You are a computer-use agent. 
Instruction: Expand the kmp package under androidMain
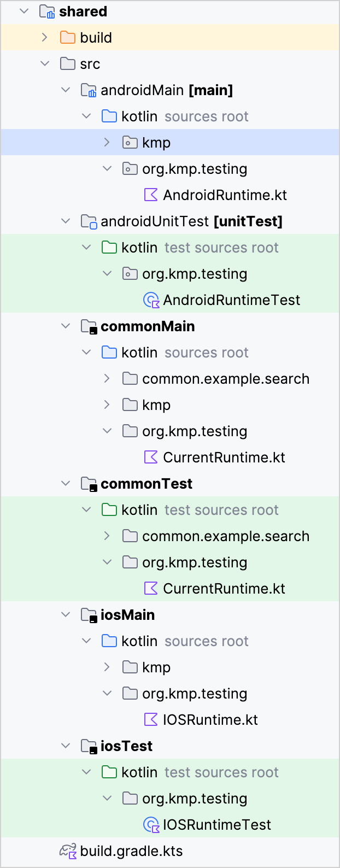pos(107,143)
